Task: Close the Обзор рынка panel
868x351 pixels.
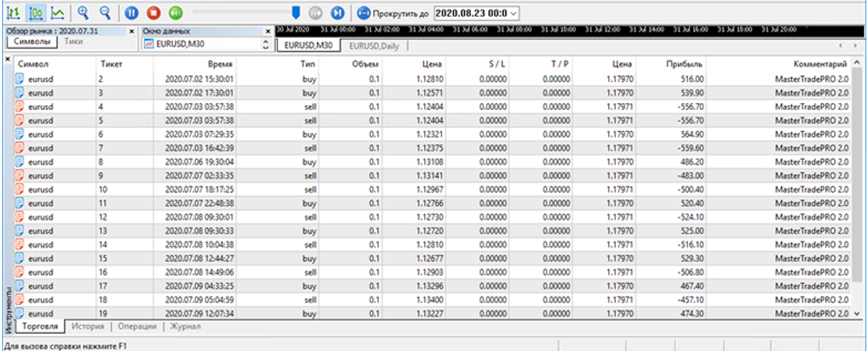Action: 132,31
